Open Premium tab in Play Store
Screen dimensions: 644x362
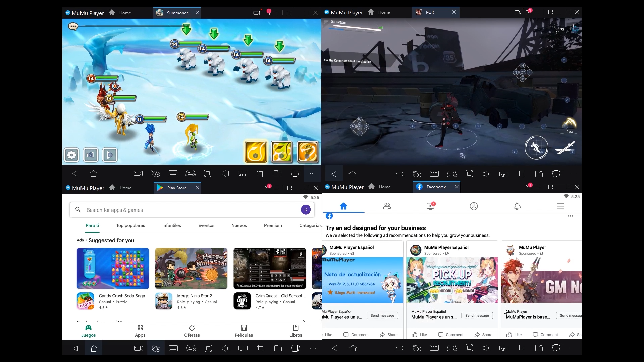pos(273,226)
